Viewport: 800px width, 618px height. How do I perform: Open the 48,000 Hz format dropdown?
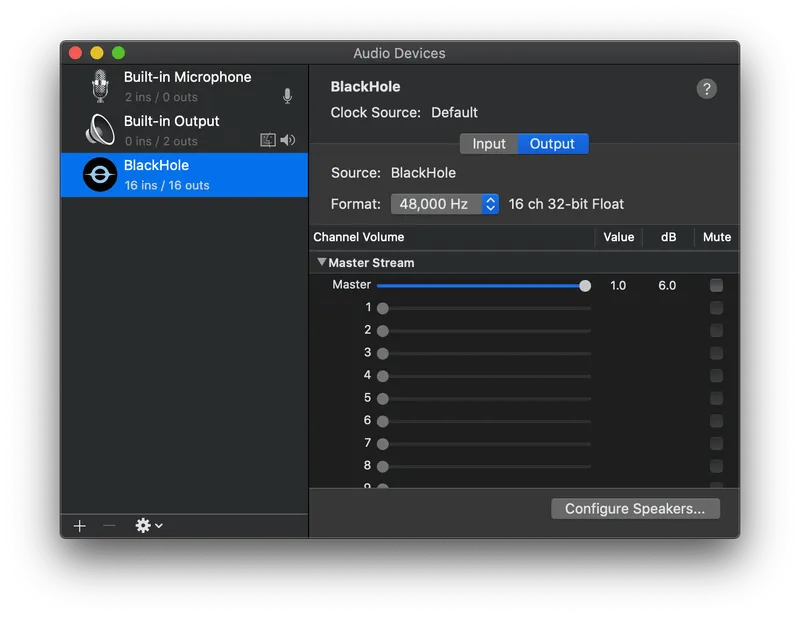coord(444,204)
